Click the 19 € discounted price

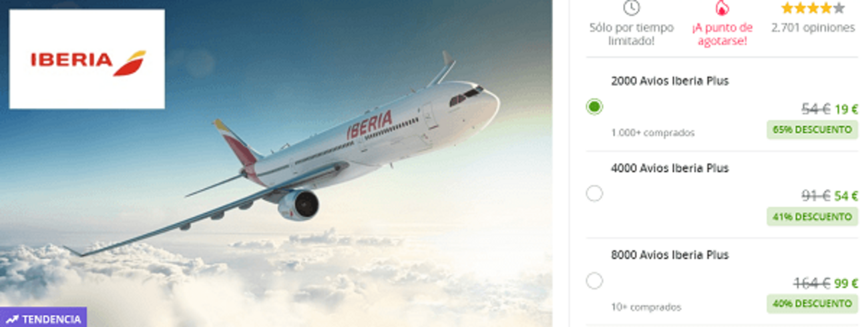tap(846, 109)
